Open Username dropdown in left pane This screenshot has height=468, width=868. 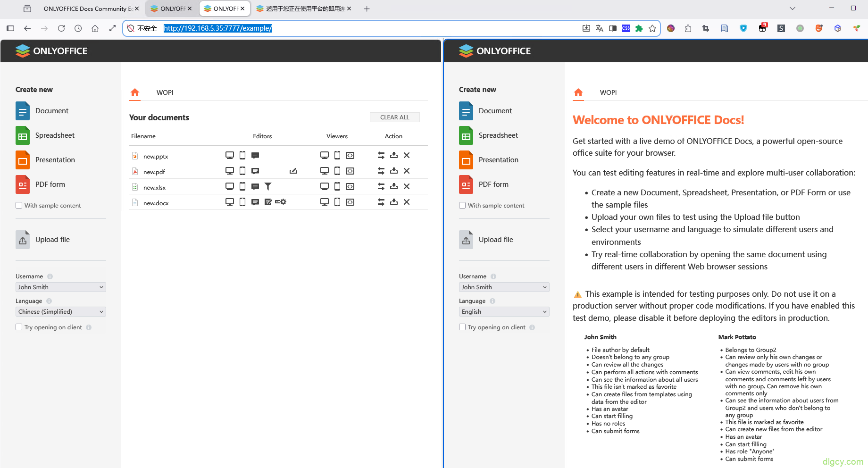tap(61, 287)
